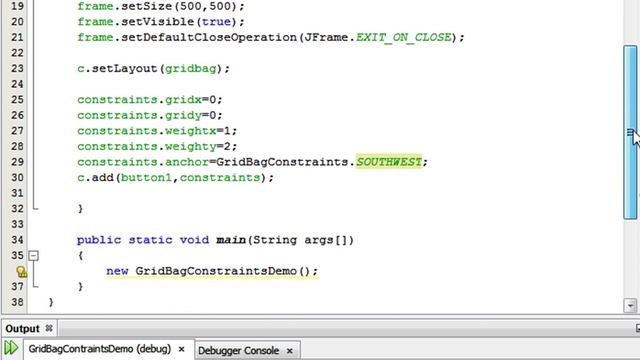
Task: Select the Output panel title
Action: [x=22, y=329]
